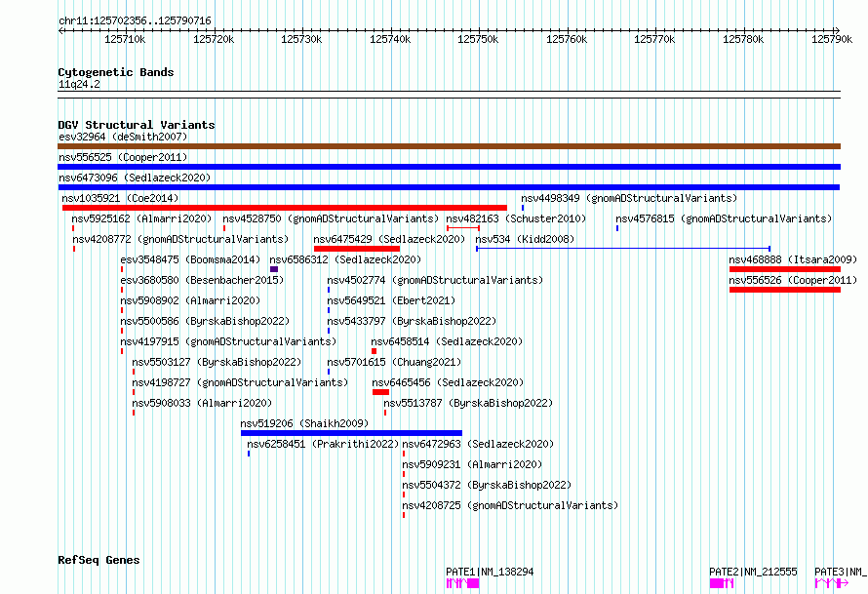Click nsv4528750 gnomADStructuralVariants label
Viewport: 868px width, 594px height.
pyautogui.click(x=331, y=218)
